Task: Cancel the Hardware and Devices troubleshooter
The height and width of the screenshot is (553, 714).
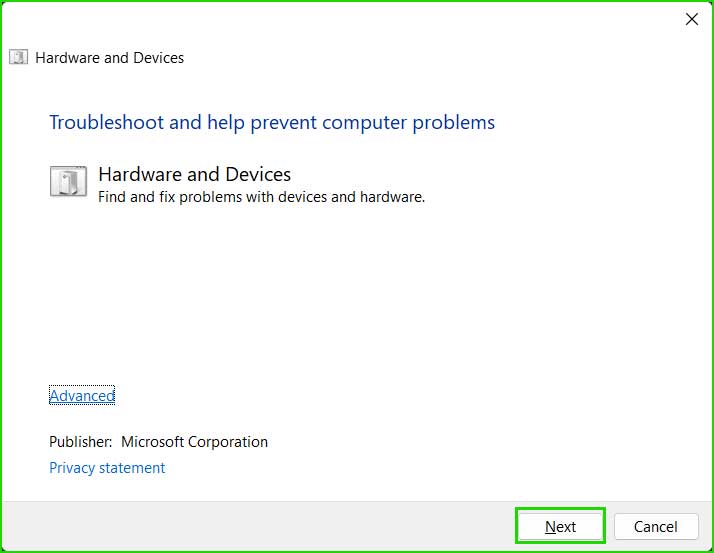Action: tap(656, 526)
